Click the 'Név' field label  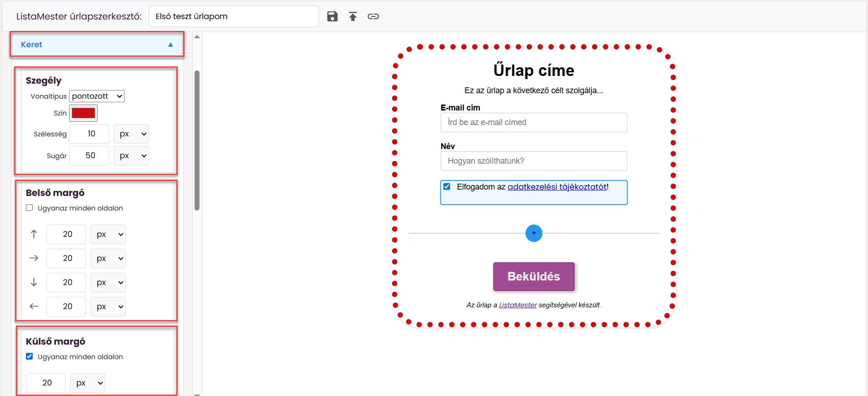pos(448,146)
